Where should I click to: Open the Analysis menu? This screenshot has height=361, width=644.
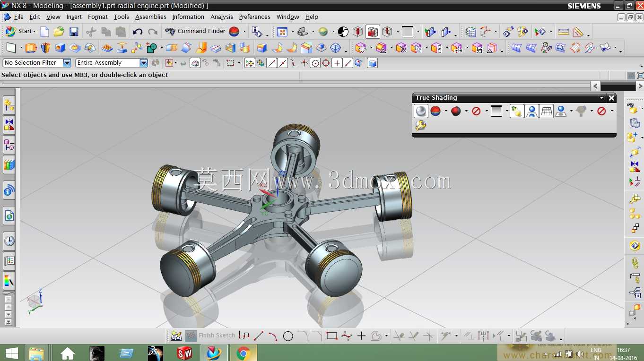[x=222, y=17]
